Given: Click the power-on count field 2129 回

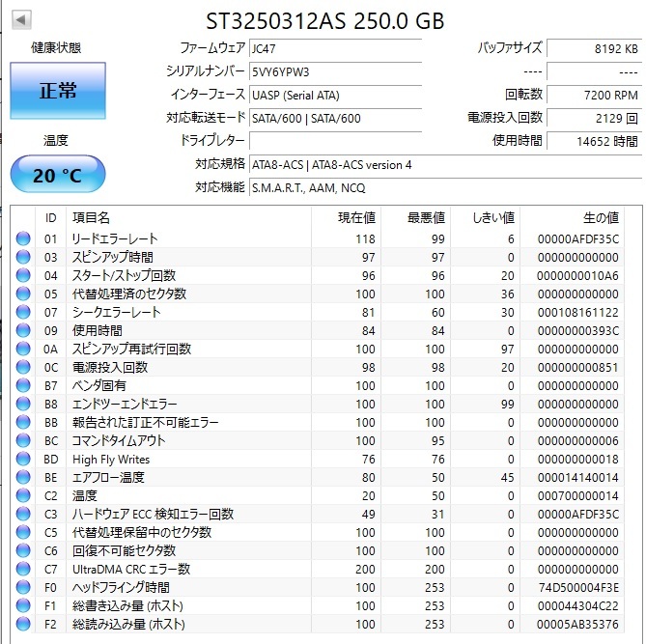Looking at the screenshot, I should (595, 118).
